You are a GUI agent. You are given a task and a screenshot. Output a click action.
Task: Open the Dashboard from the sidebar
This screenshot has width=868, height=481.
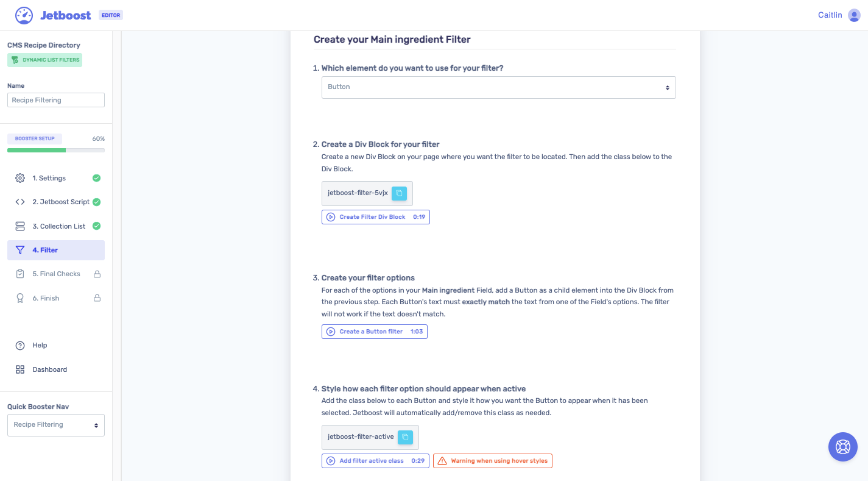(x=49, y=369)
